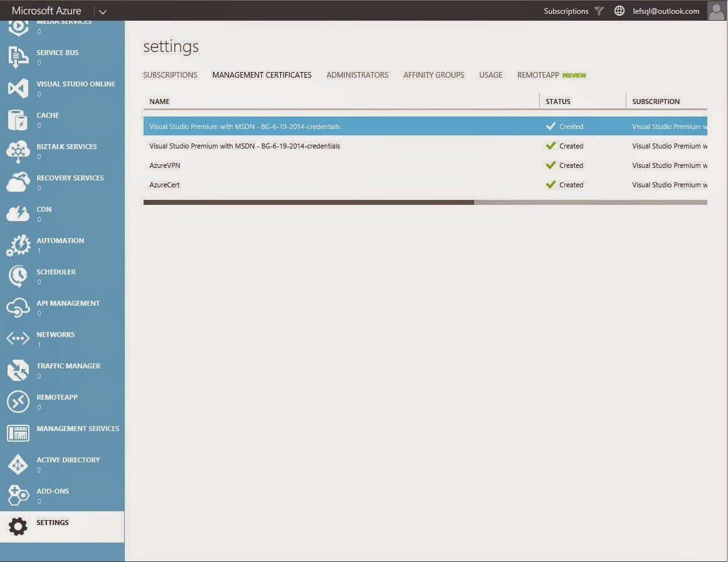Click the Settings gear icon

(18, 527)
